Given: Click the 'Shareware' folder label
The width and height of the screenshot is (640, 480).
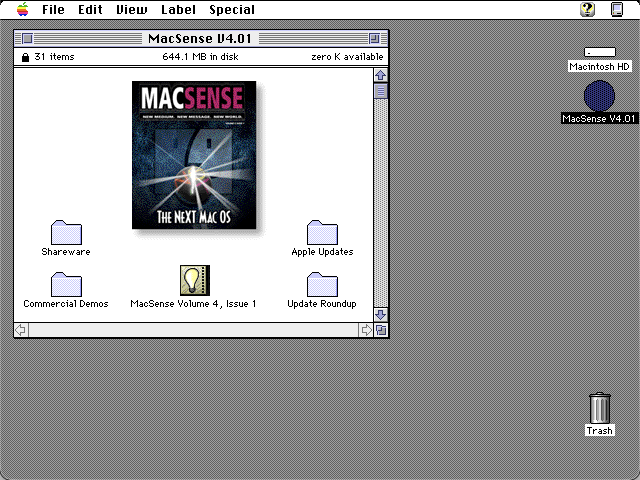Looking at the screenshot, I should coord(66,252).
